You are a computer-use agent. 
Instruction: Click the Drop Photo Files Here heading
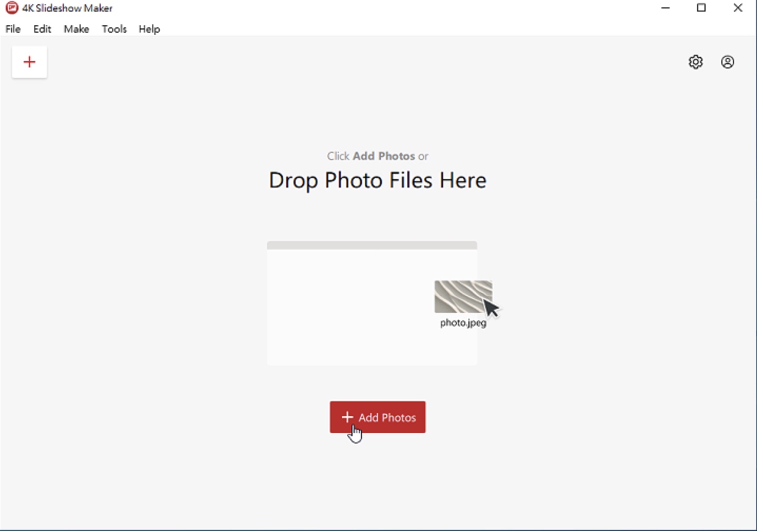point(378,181)
